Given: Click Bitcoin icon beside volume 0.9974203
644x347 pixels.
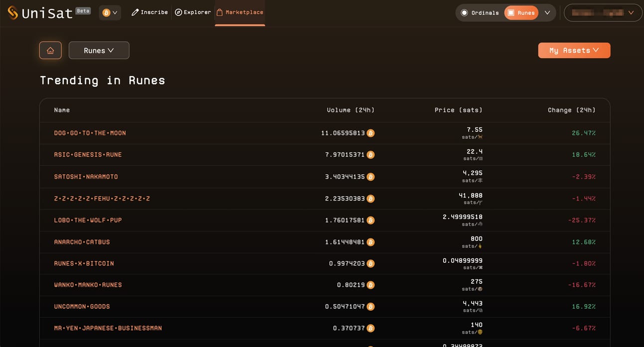Looking at the screenshot, I should 370,263.
